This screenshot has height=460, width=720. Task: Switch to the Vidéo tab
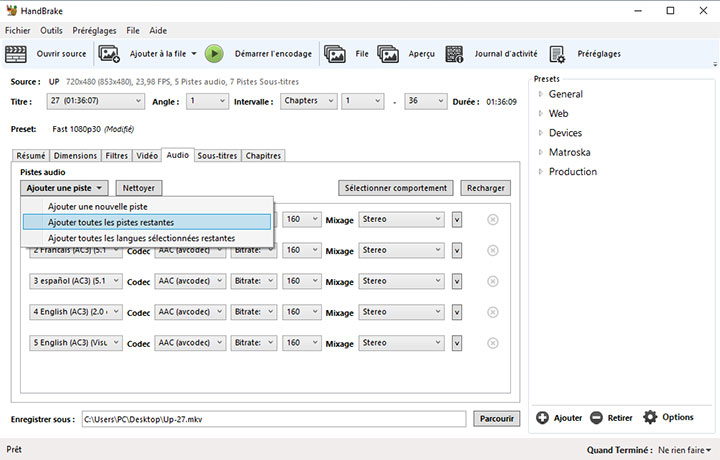click(147, 156)
